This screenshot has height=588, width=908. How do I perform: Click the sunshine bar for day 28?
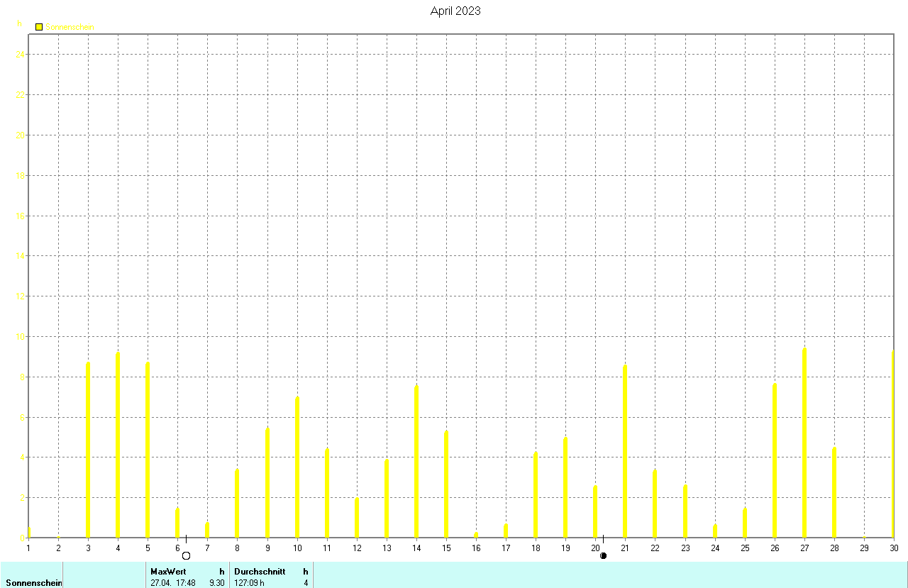[834, 492]
